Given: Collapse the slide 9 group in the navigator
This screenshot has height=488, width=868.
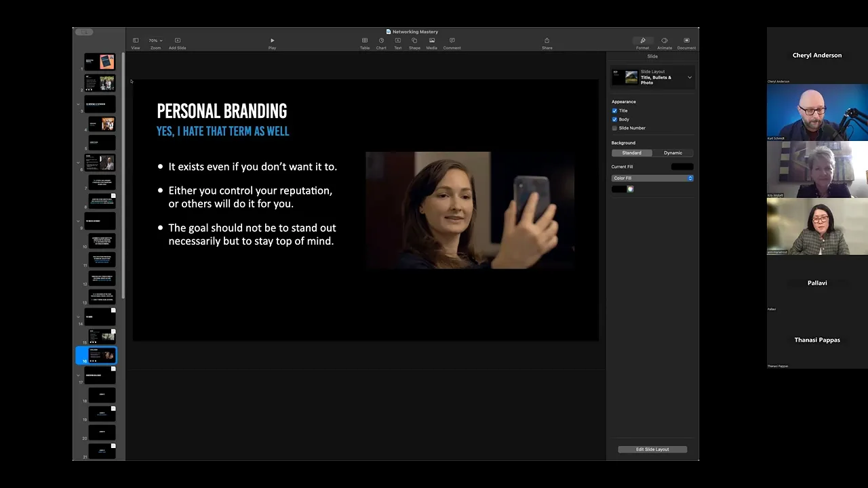Looking at the screenshot, I should pyautogui.click(x=78, y=221).
